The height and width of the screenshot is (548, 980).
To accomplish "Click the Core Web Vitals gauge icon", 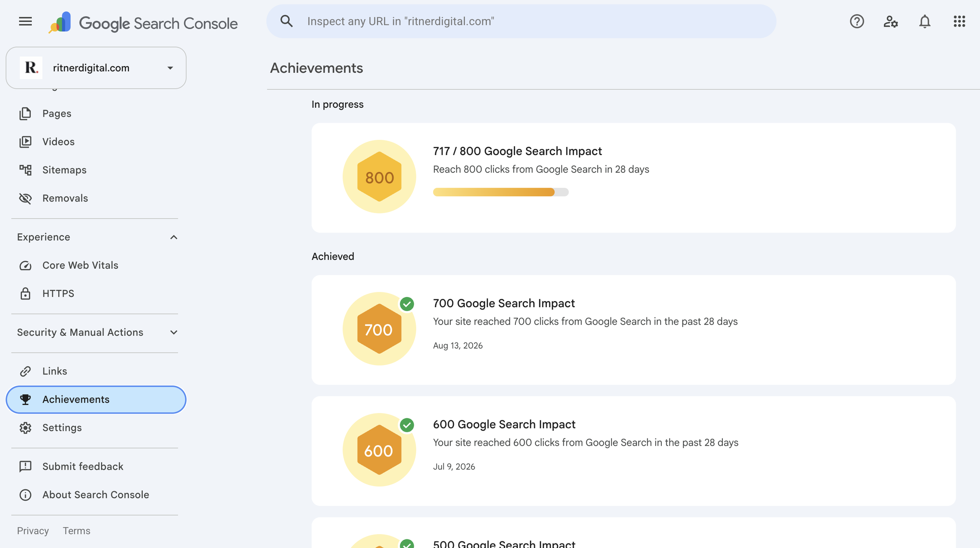I will 25,266.
